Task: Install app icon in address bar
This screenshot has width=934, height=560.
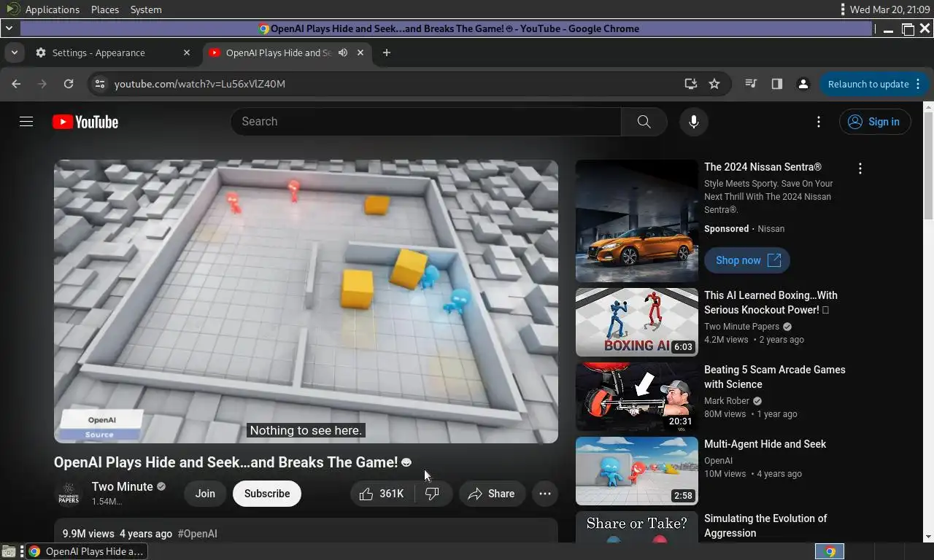Action: pyautogui.click(x=690, y=84)
